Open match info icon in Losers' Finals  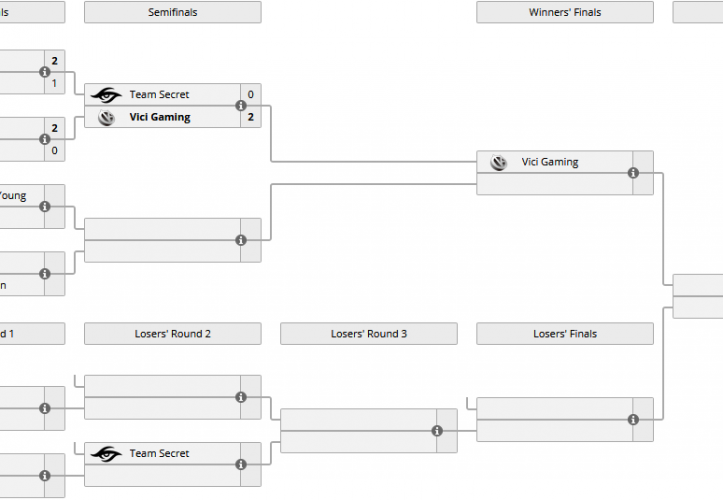[633, 420]
